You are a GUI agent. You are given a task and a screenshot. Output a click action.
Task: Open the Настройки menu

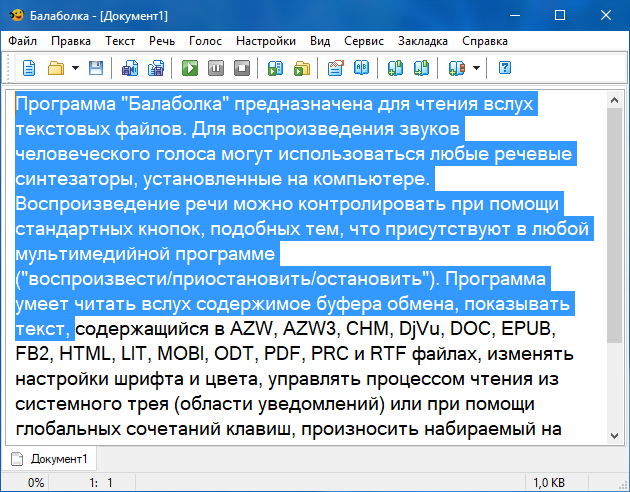point(266,41)
